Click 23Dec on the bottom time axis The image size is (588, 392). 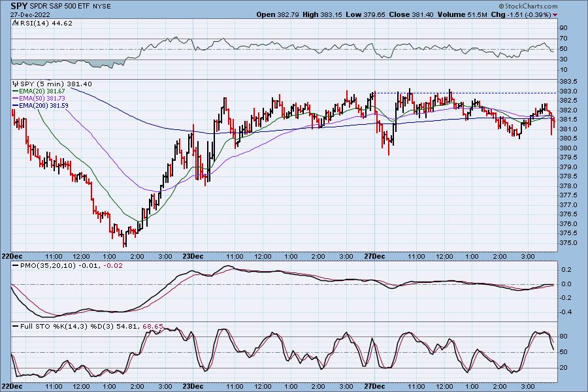(x=193, y=386)
